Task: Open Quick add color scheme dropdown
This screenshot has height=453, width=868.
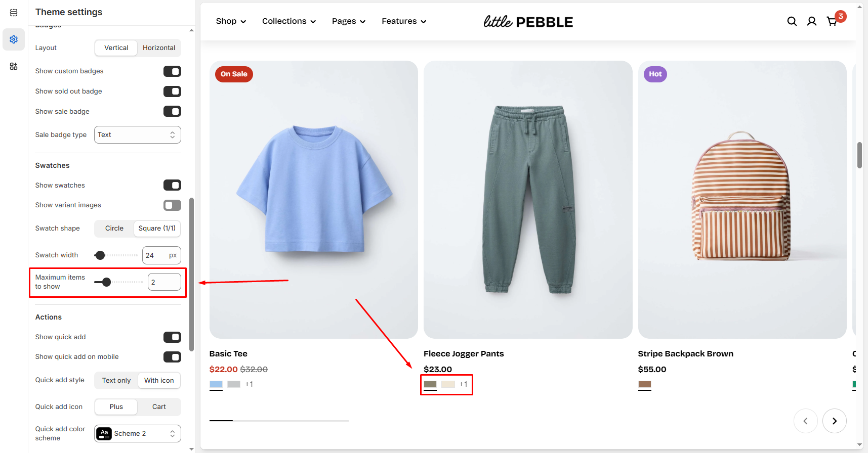Action: click(137, 433)
